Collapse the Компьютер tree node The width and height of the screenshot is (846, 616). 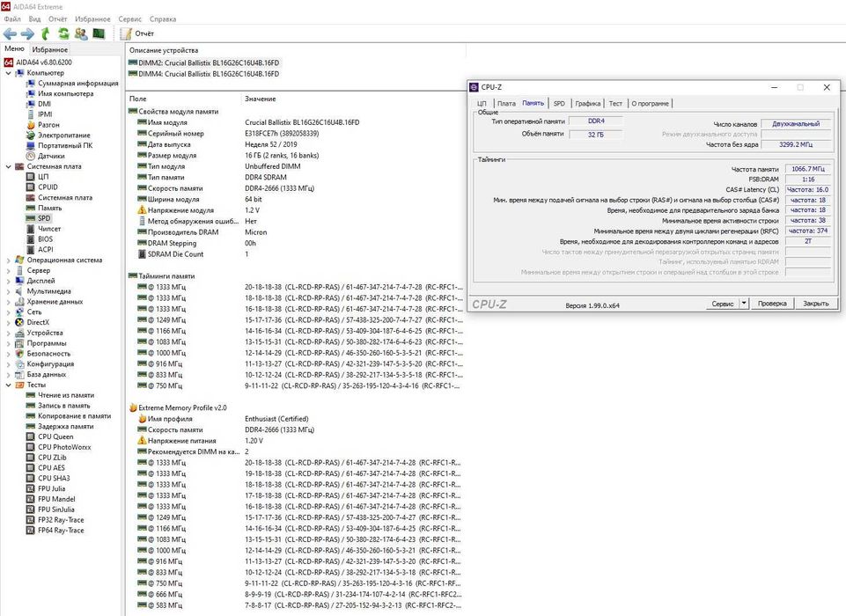pyautogui.click(x=8, y=73)
